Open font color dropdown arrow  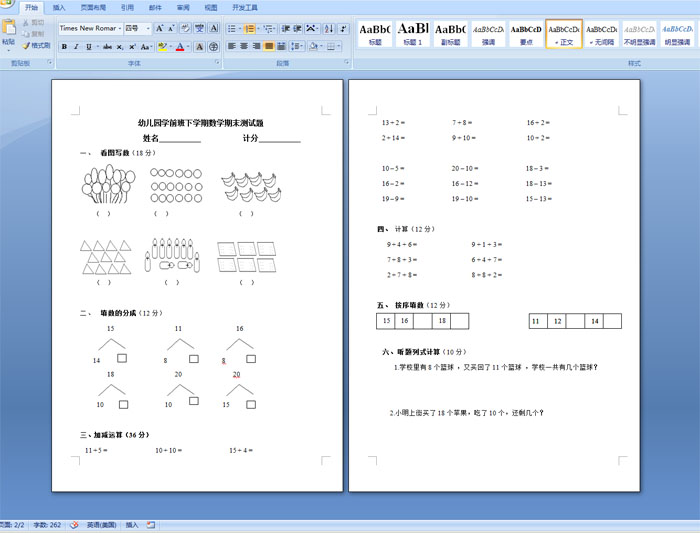pos(188,46)
